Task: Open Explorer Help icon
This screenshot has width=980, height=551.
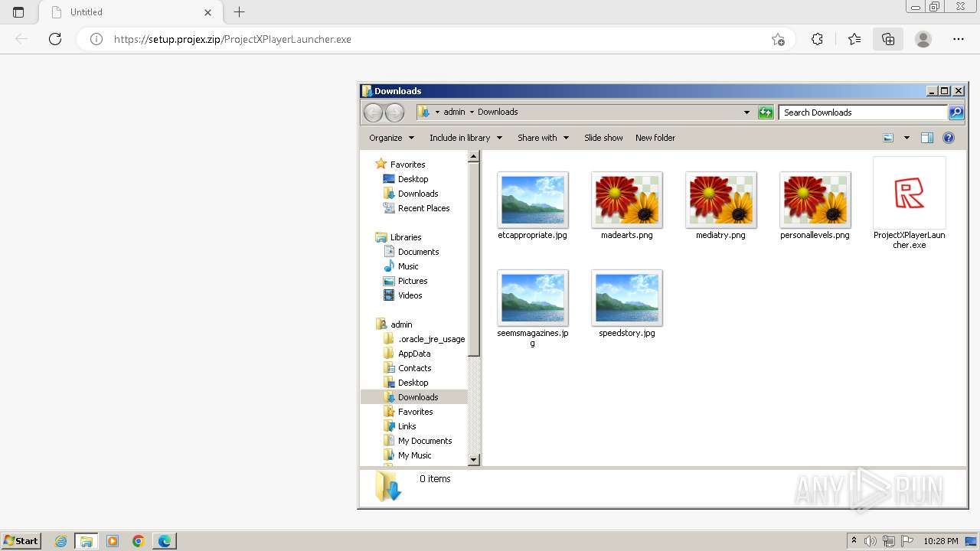Action: [949, 138]
